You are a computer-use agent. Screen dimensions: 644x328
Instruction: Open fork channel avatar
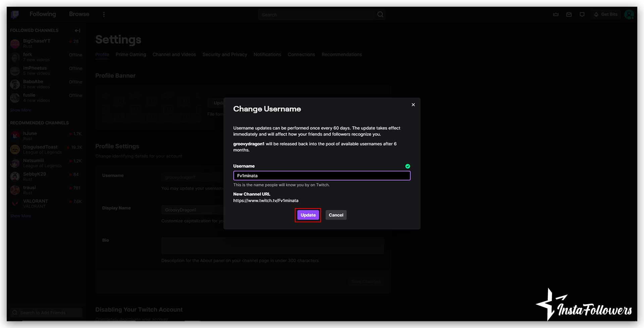(15, 57)
